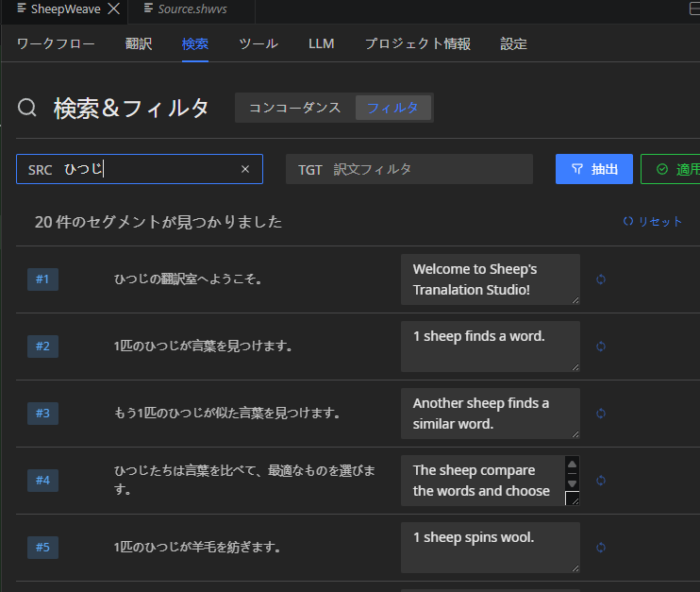Click the resize grip of segment #5 textarea
Screen dimensions: 700x592
pos(575,568)
